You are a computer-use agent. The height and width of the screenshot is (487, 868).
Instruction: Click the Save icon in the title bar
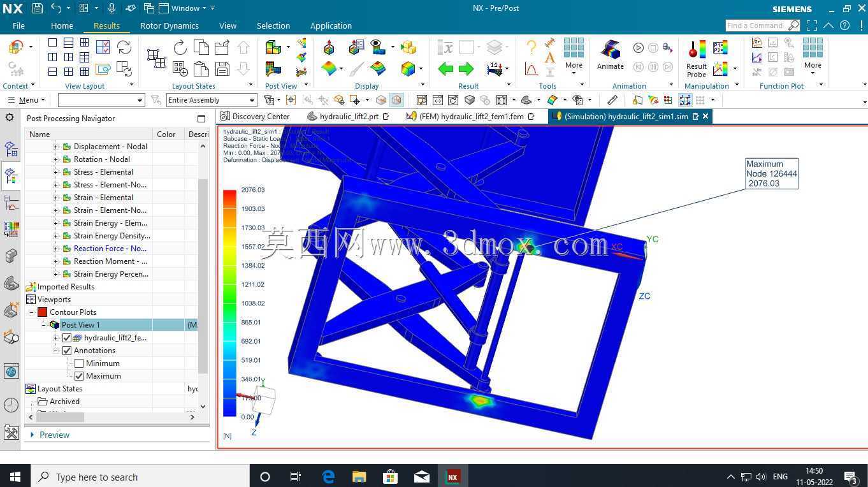click(x=37, y=8)
